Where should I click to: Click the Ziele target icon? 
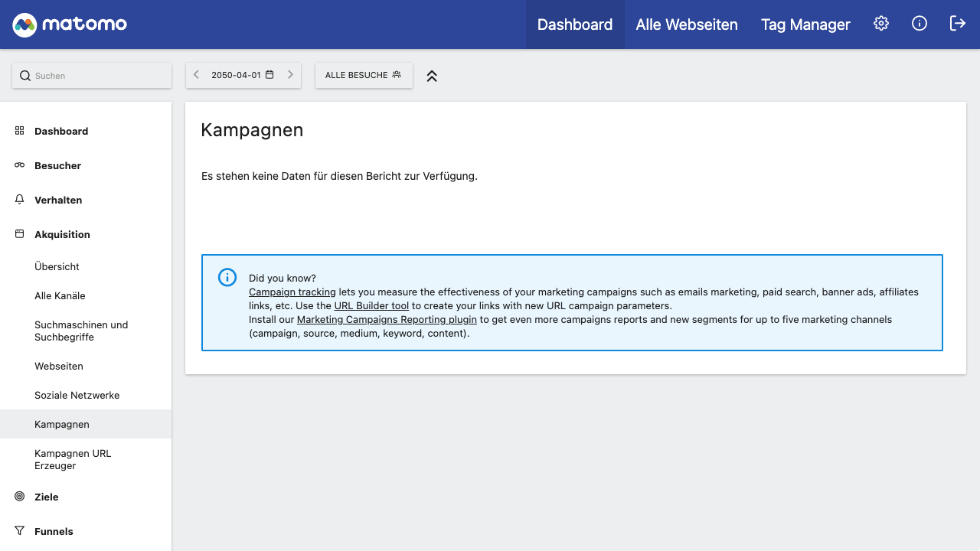tap(20, 497)
